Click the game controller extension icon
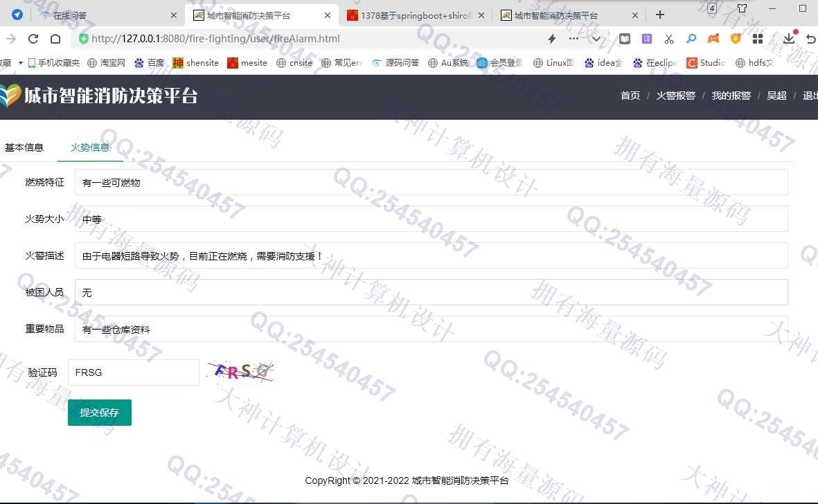 tap(713, 39)
